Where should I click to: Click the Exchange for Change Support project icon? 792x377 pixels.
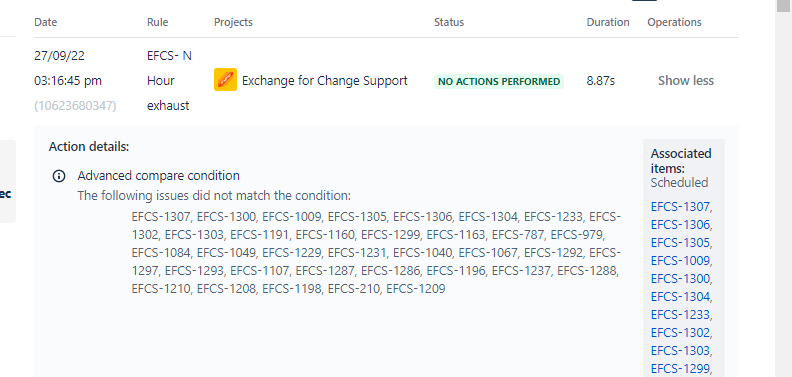click(225, 80)
